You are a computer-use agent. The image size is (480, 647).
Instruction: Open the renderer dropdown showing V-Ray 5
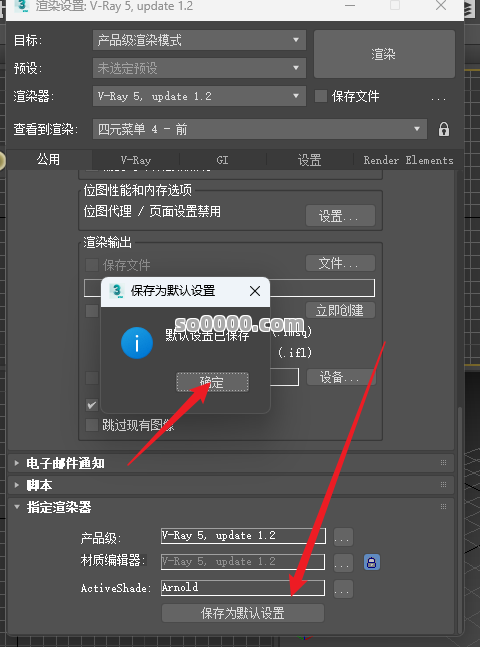[199, 96]
